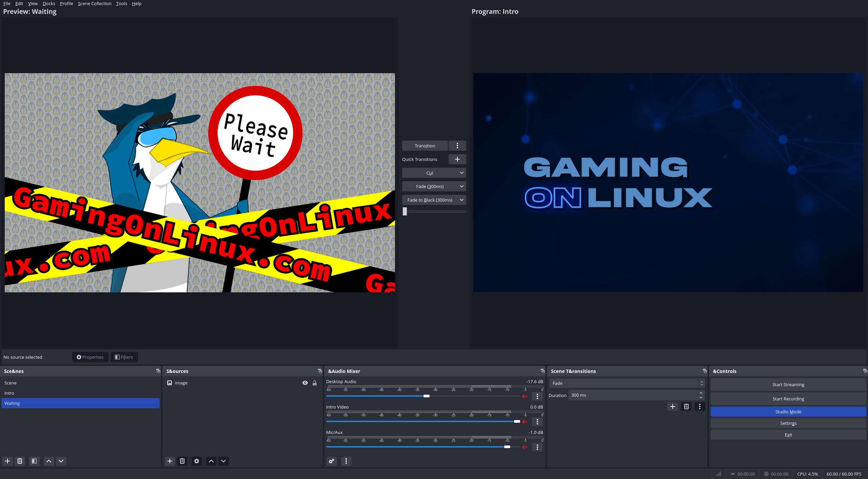Image resolution: width=868 pixels, height=479 pixels.
Task: Lock the Image source
Action: tap(315, 383)
